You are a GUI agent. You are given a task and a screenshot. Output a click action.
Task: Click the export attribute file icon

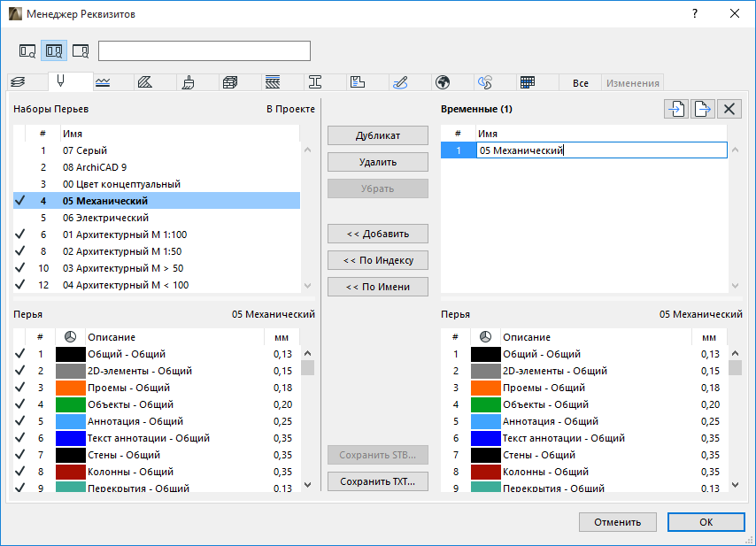pos(703,109)
